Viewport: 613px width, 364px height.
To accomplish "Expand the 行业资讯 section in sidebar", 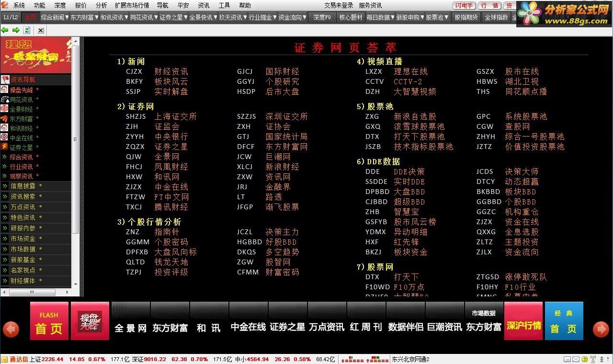I will 5,167.
